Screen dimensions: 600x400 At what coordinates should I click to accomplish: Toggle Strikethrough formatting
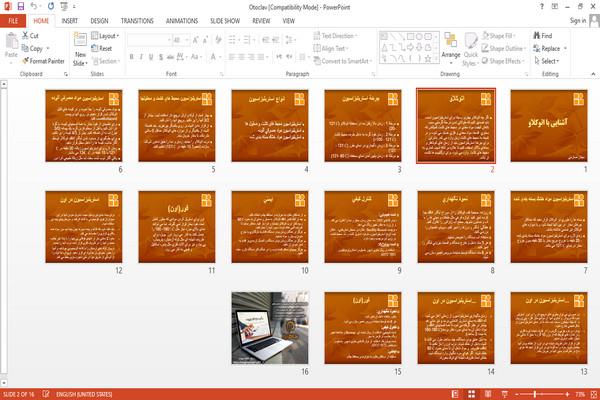pyautogui.click(x=170, y=57)
